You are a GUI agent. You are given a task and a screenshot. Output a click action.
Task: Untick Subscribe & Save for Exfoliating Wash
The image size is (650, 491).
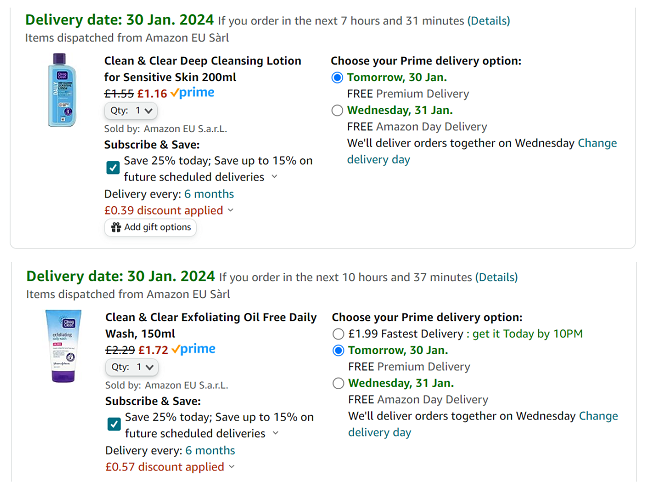[114, 425]
